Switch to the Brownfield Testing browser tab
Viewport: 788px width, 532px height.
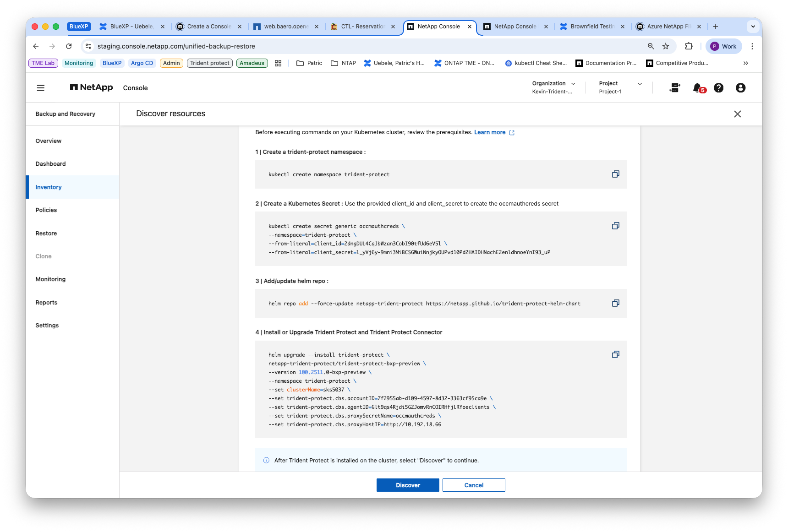(592, 27)
